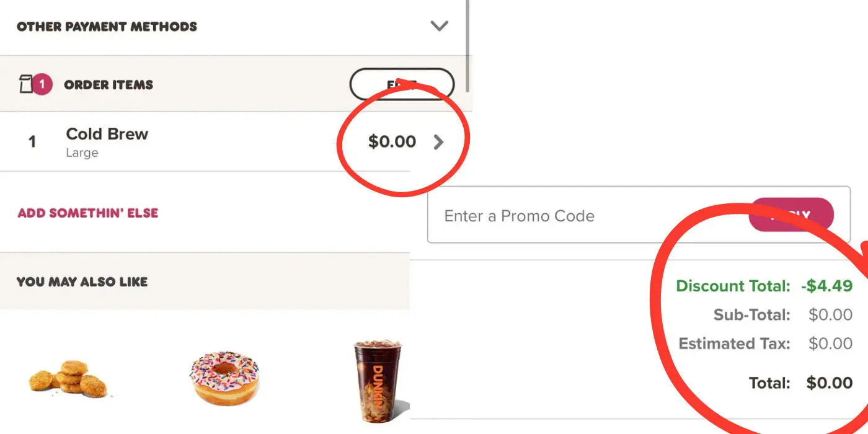The image size is (868, 434).
Task: Click the Enter a Promo Code field
Action: [583, 216]
